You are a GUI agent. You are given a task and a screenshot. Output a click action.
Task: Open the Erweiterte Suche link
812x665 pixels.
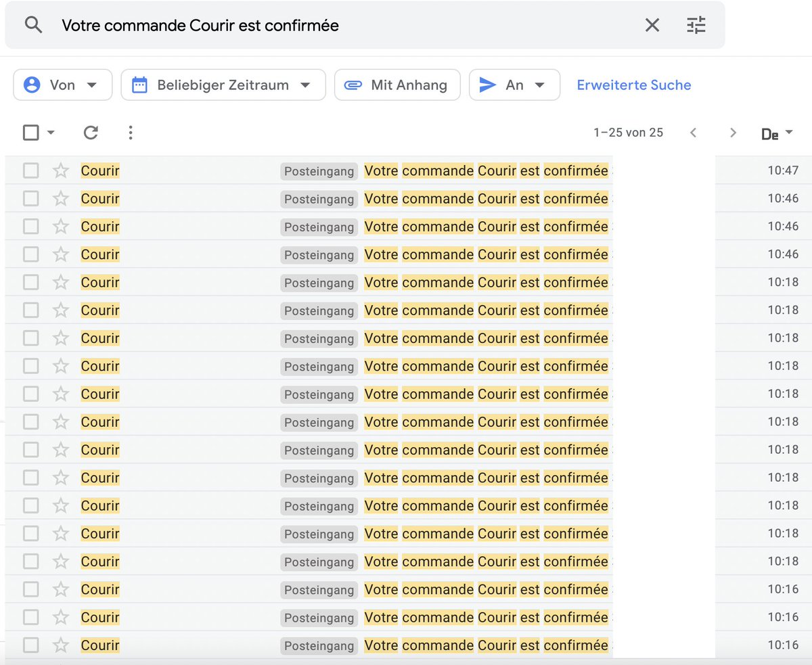[634, 85]
